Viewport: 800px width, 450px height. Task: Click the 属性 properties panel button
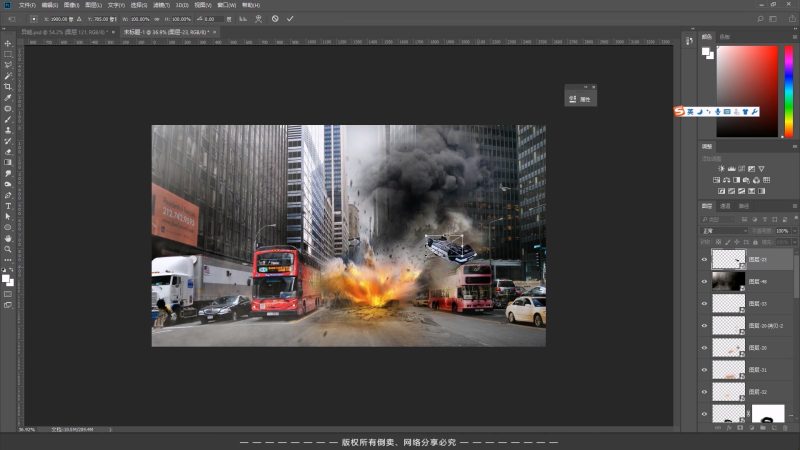[580, 99]
